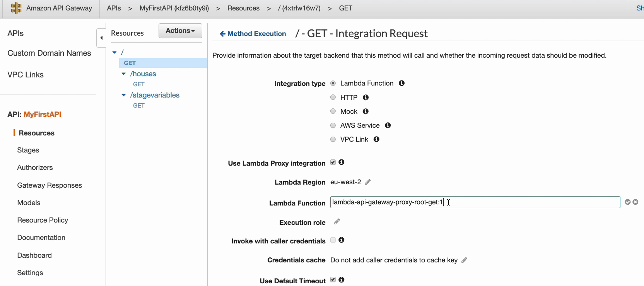Select the root / resource
This screenshot has width=644, height=286.
122,52
